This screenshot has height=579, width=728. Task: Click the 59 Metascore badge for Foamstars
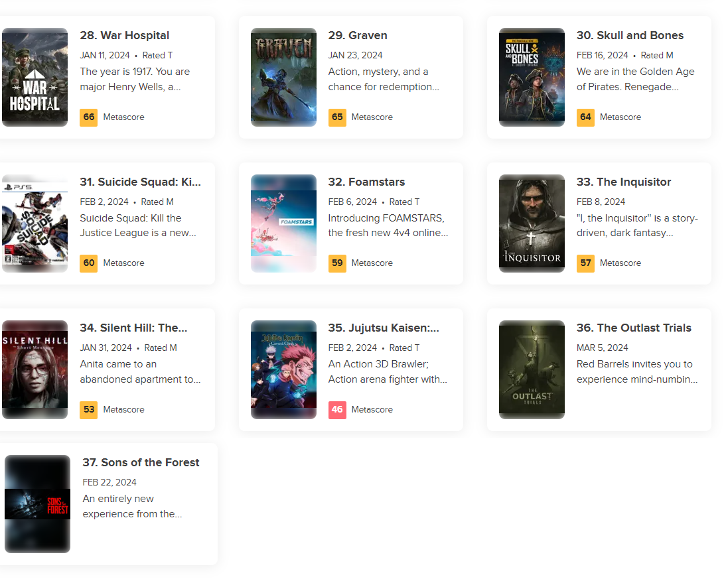click(x=337, y=263)
